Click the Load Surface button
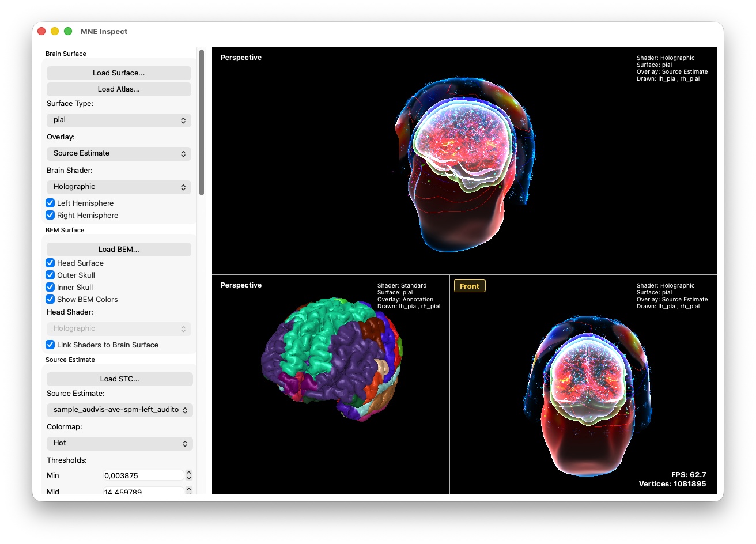Image resolution: width=756 pixels, height=544 pixels. point(119,73)
